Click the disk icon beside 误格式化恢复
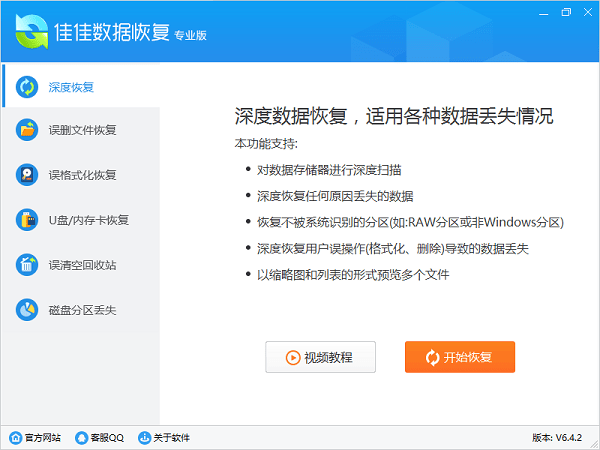600x450 pixels. 27,175
